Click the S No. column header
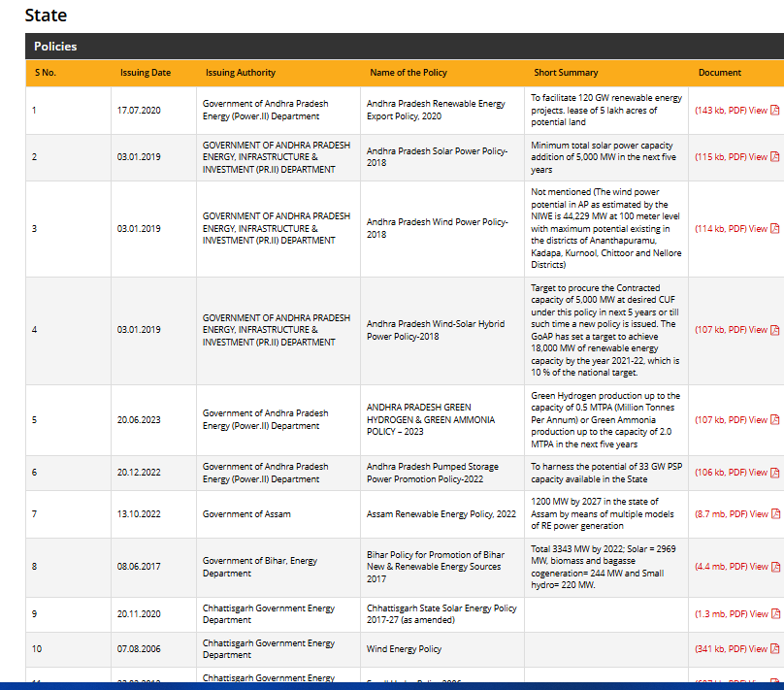The height and width of the screenshot is (690, 784). point(46,73)
